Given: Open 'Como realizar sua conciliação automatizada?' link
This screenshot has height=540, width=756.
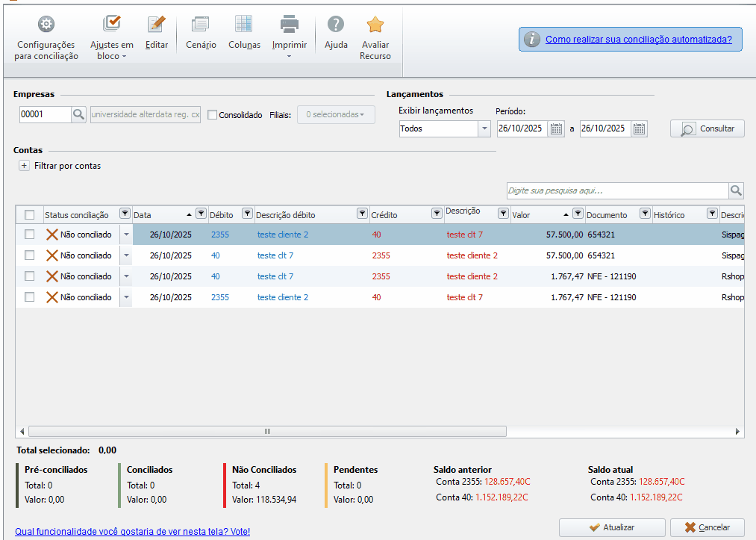Looking at the screenshot, I should coord(638,40).
